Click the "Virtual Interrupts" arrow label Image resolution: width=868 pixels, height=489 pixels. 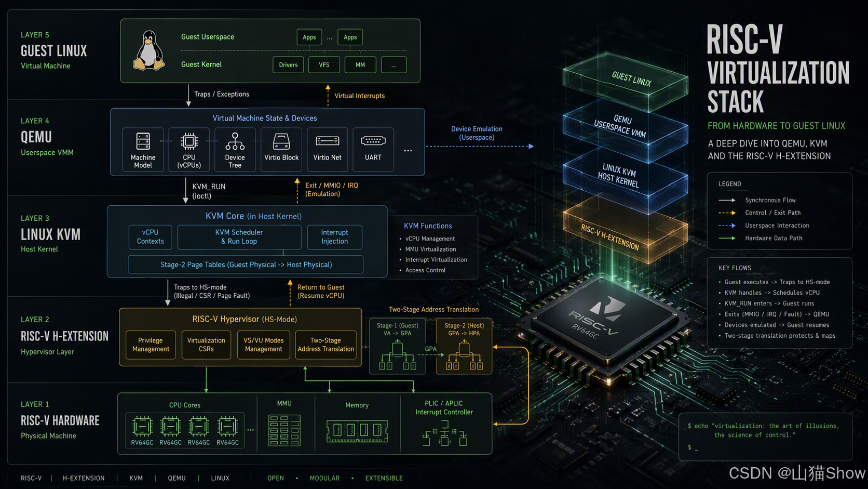[x=360, y=96]
